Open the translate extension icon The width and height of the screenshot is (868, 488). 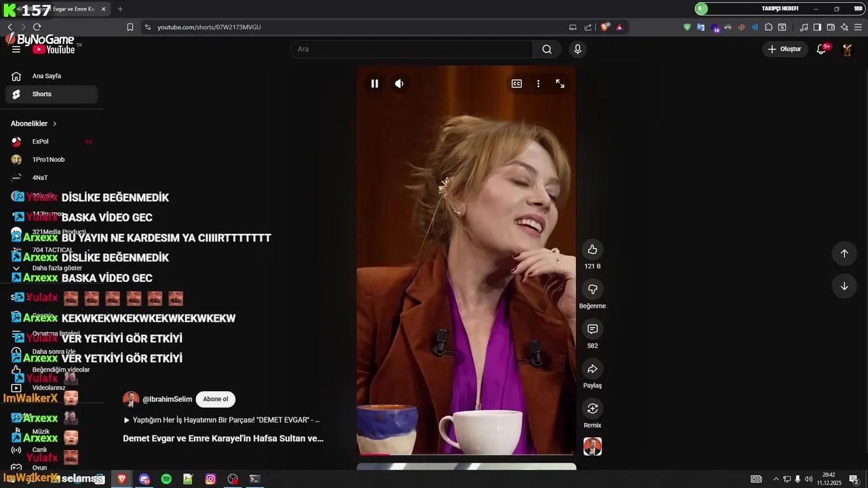click(x=701, y=27)
